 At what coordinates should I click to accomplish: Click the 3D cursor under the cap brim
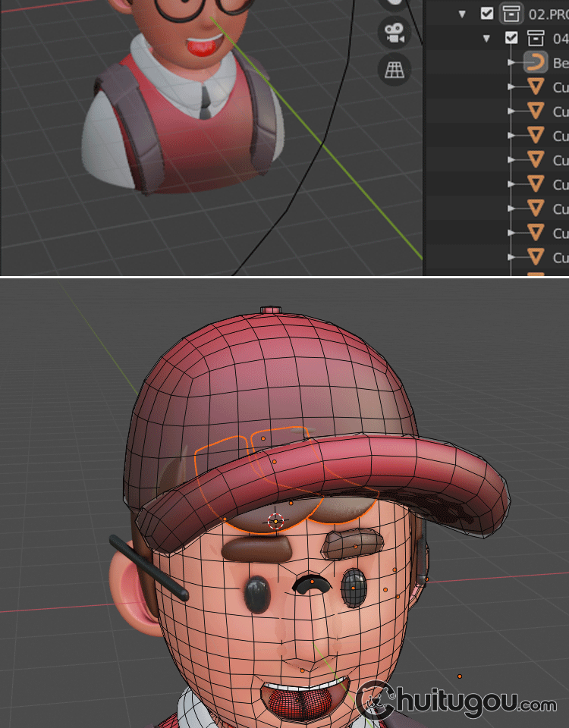276,522
